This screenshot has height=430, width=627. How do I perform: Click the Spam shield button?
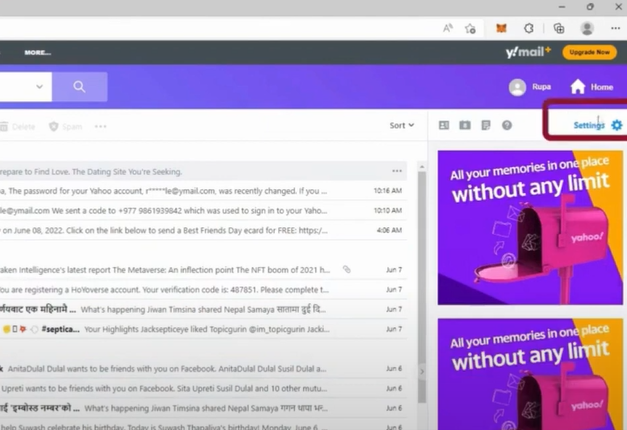point(66,127)
